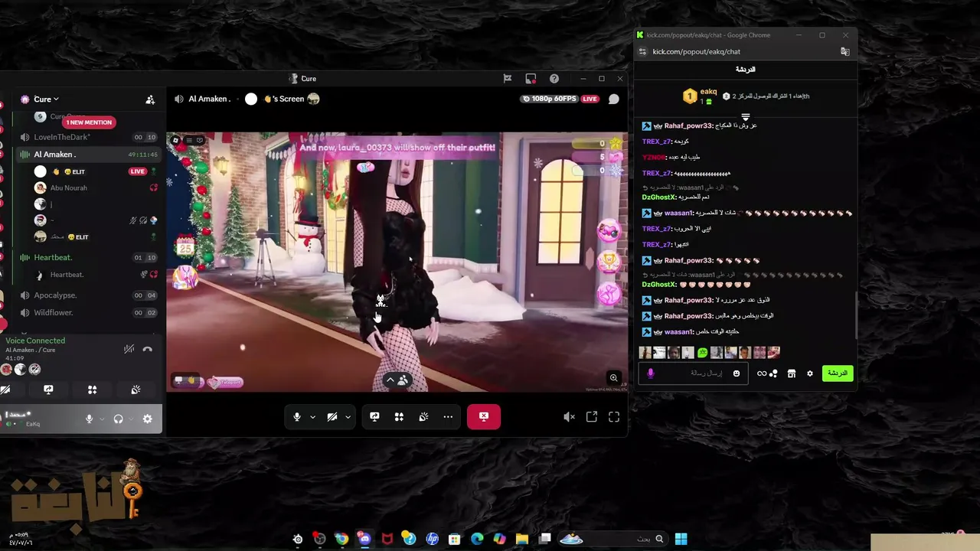Screen dimensions: 980x551
Task: Click username Rahaf_powr33 in top chat message
Action: 688,126
